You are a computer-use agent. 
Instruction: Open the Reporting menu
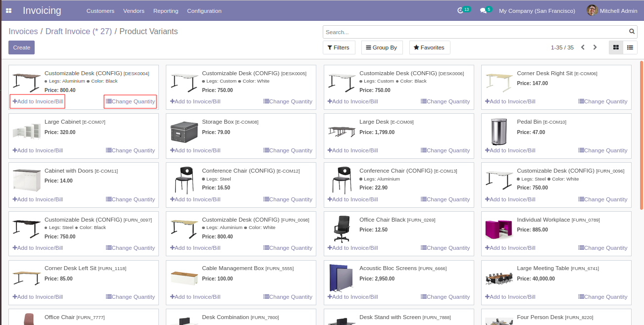[x=166, y=11]
